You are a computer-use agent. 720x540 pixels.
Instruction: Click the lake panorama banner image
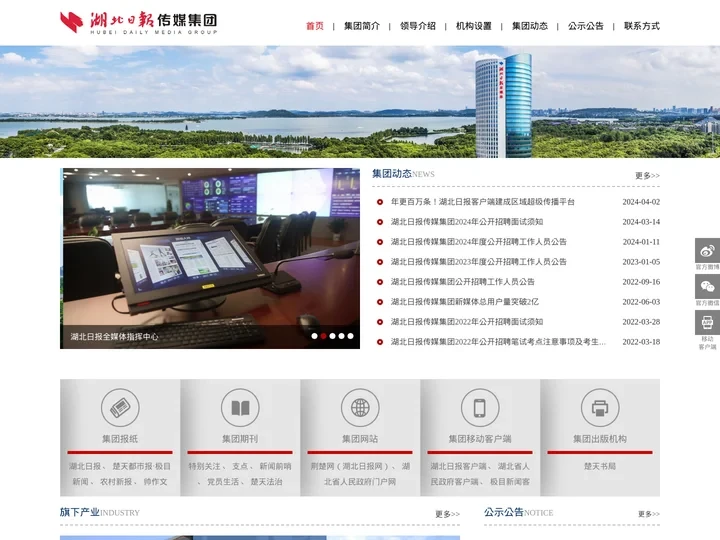(x=360, y=101)
